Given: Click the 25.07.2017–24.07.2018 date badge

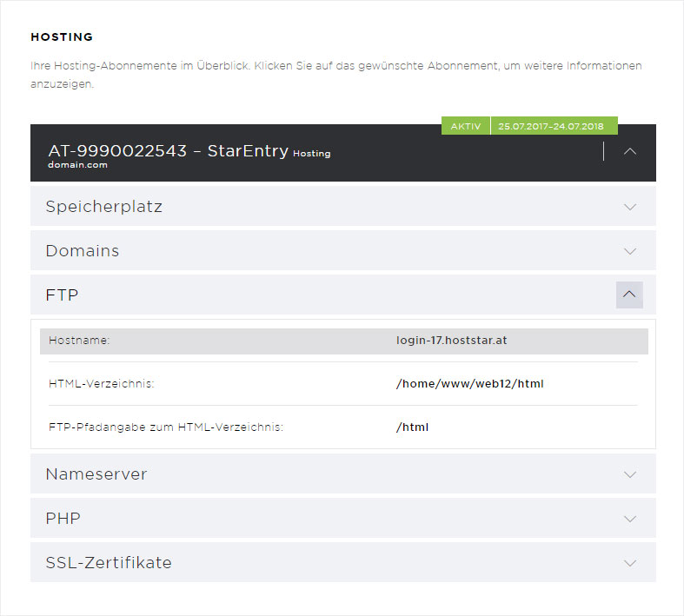Looking at the screenshot, I should [x=554, y=126].
